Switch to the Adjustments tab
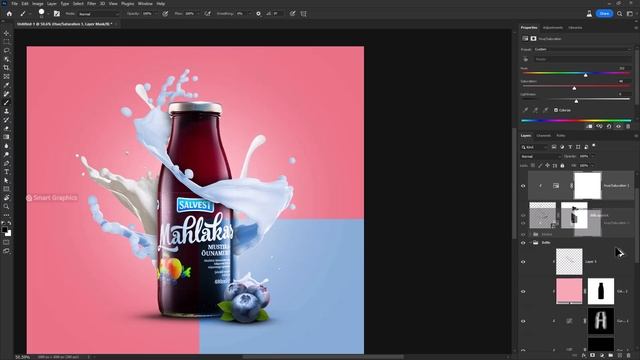 click(553, 28)
